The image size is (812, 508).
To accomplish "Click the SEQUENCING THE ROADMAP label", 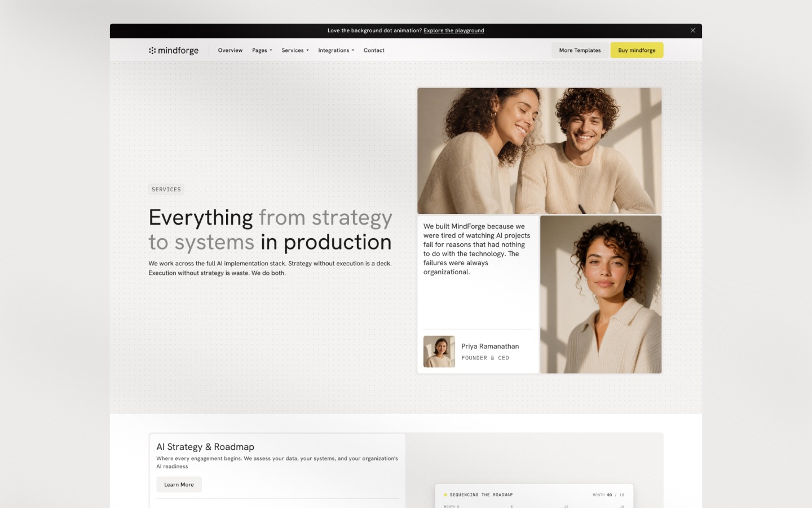I will 481,495.
